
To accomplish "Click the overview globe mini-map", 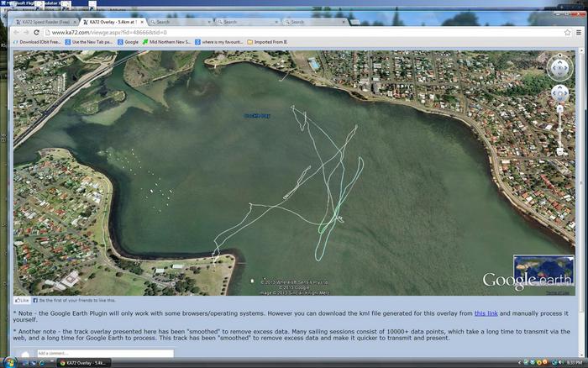I will click(543, 271).
